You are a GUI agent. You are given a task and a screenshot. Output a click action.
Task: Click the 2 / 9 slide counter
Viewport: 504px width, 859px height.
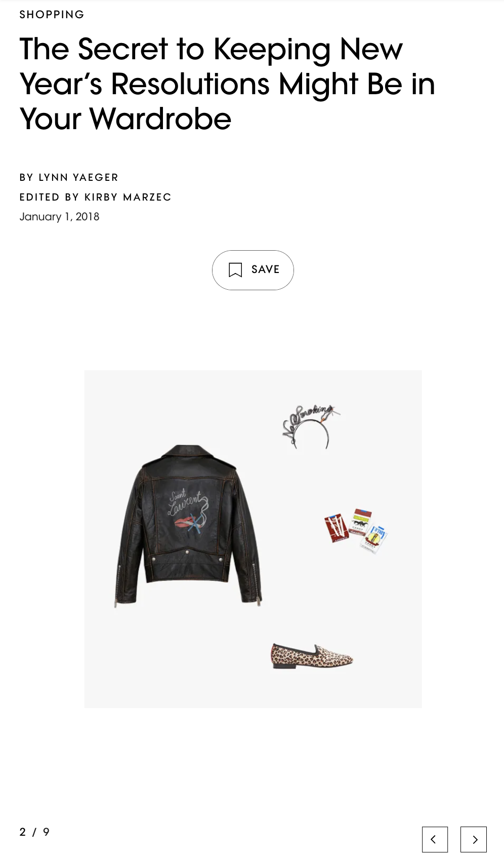coord(34,832)
